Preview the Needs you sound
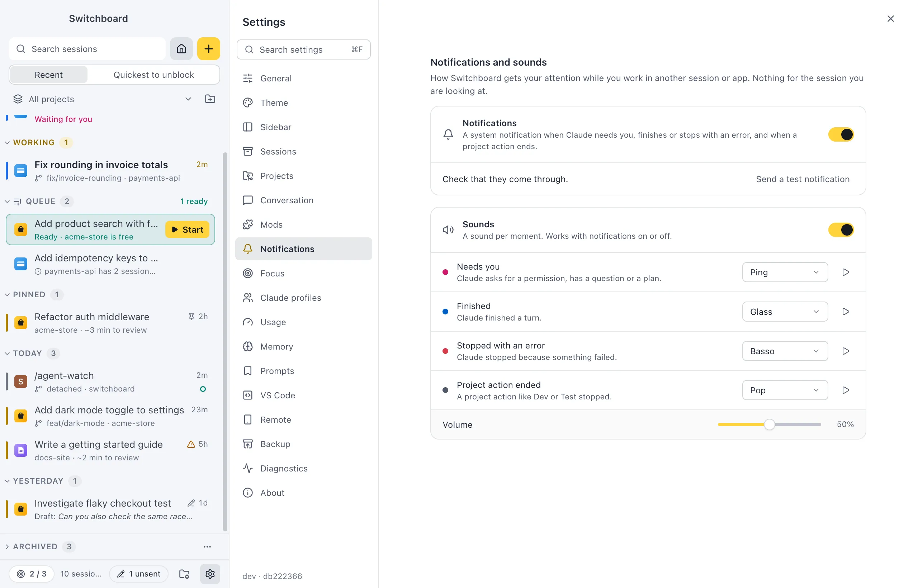Image resolution: width=918 pixels, height=588 pixels. [846, 272]
